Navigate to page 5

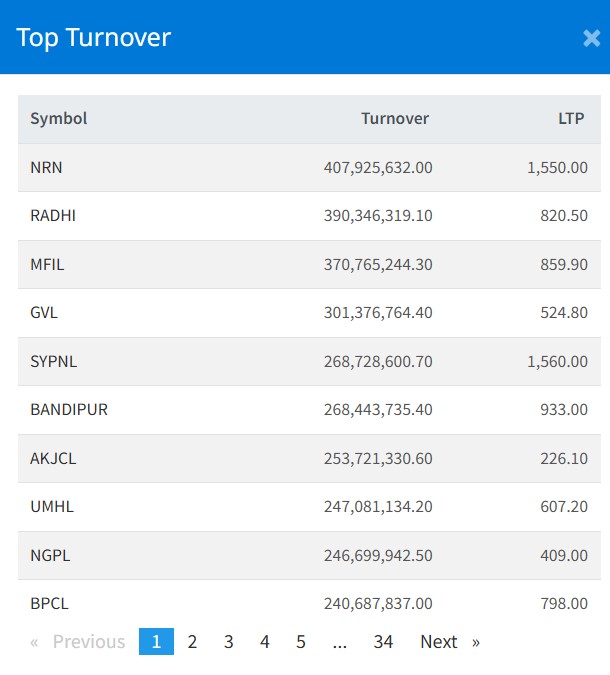(300, 642)
